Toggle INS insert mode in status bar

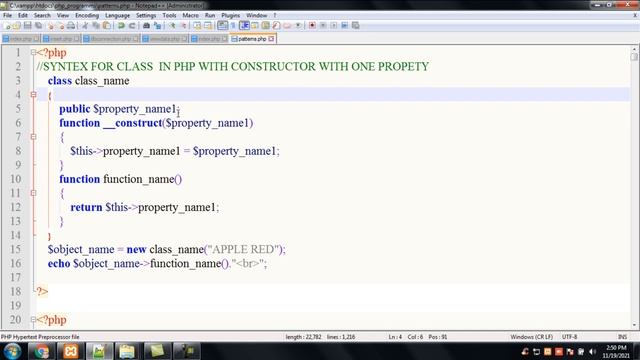click(x=622, y=337)
